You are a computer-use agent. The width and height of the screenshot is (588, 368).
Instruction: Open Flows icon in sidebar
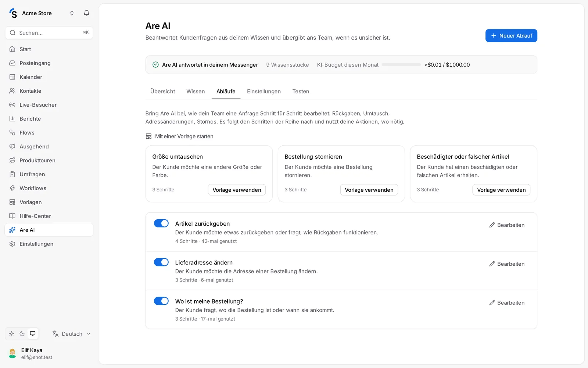[x=12, y=132]
